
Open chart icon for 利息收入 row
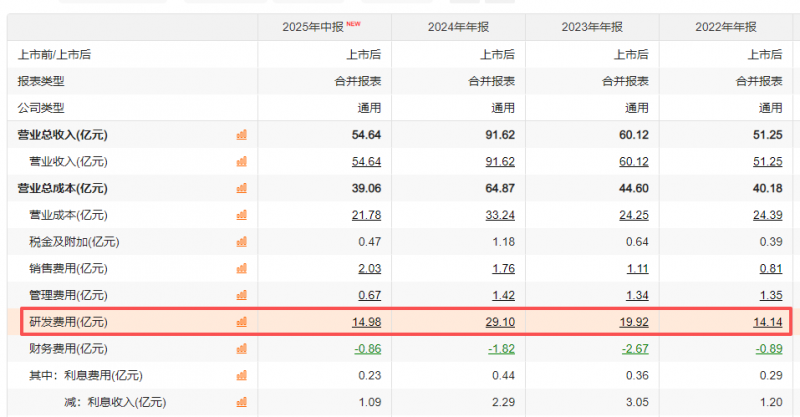click(242, 402)
